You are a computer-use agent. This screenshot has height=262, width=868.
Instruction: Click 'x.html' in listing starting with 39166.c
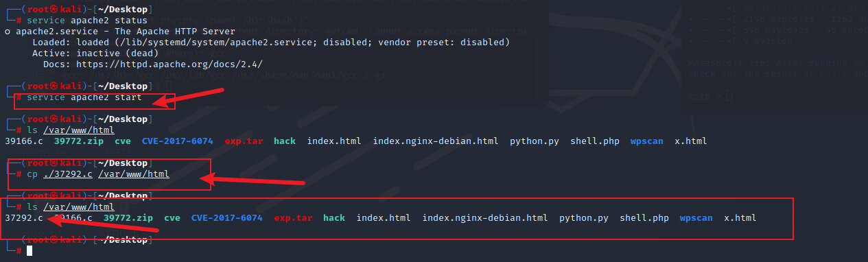tap(691, 141)
